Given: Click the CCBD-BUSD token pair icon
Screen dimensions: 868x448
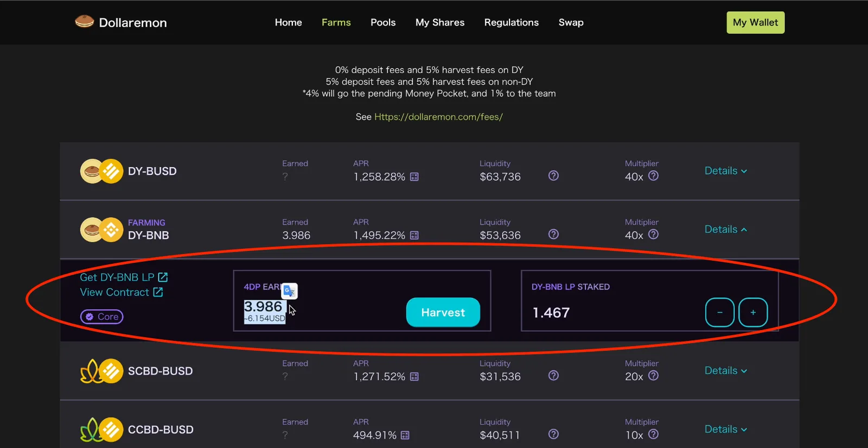Looking at the screenshot, I should click(x=101, y=430).
